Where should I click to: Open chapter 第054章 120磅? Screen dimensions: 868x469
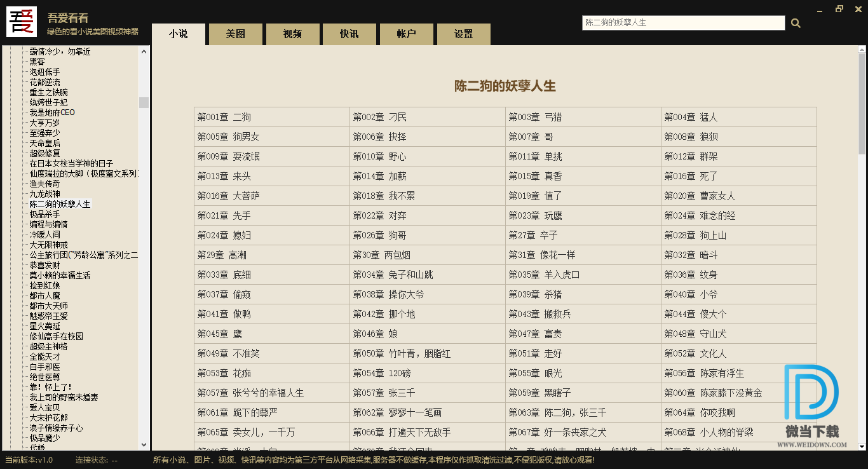tap(383, 373)
